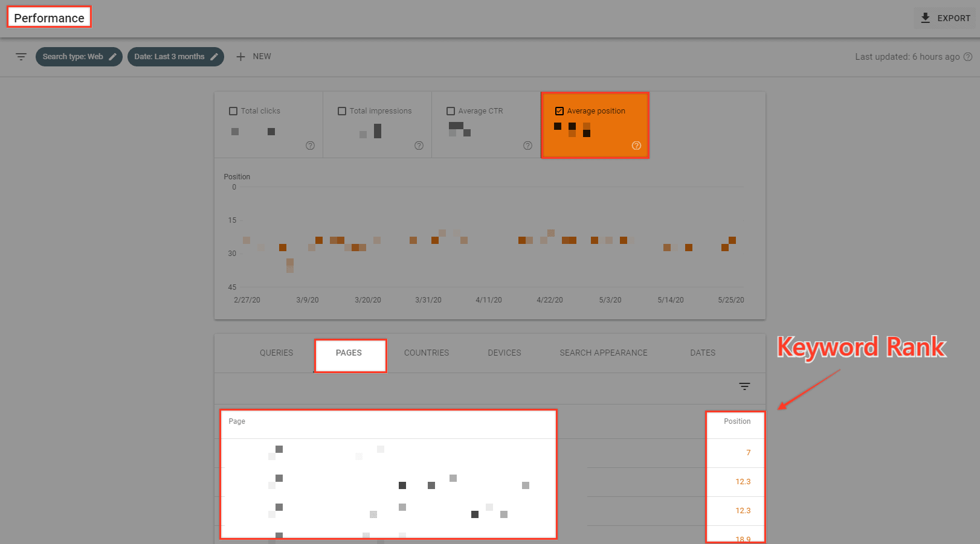Select the 4/11/20 date label on chart
The image size is (980, 544).
pos(489,300)
